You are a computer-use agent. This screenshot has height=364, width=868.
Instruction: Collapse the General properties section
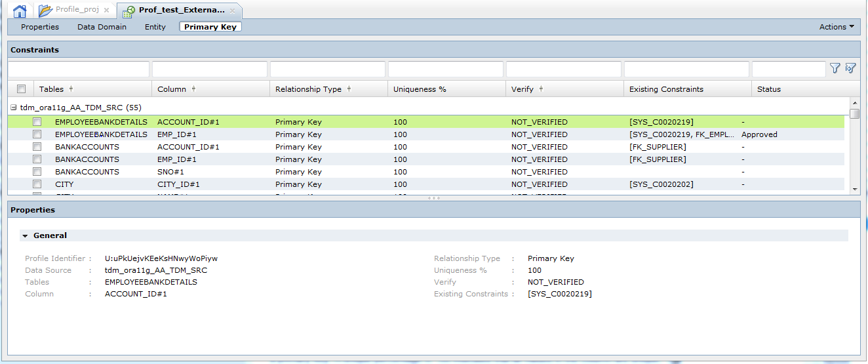25,235
